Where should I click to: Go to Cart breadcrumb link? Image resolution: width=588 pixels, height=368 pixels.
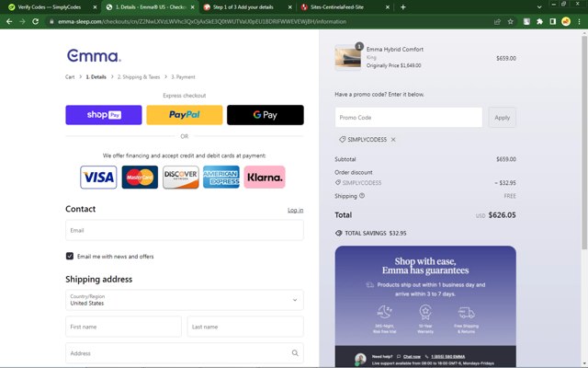[70, 77]
